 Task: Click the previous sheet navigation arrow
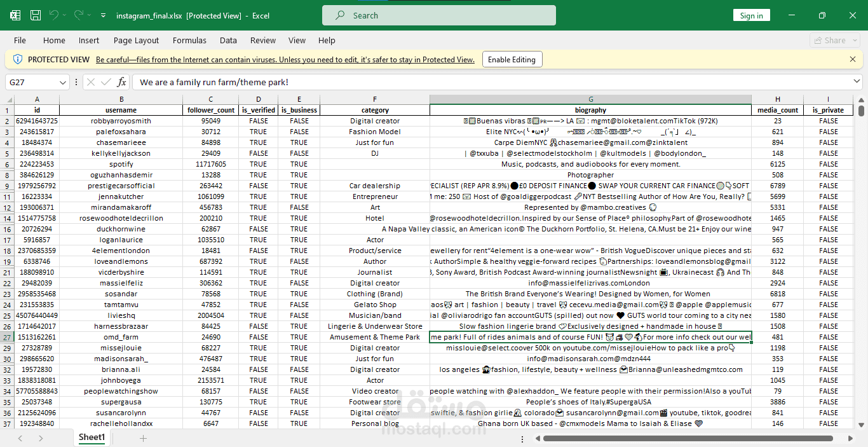20,438
